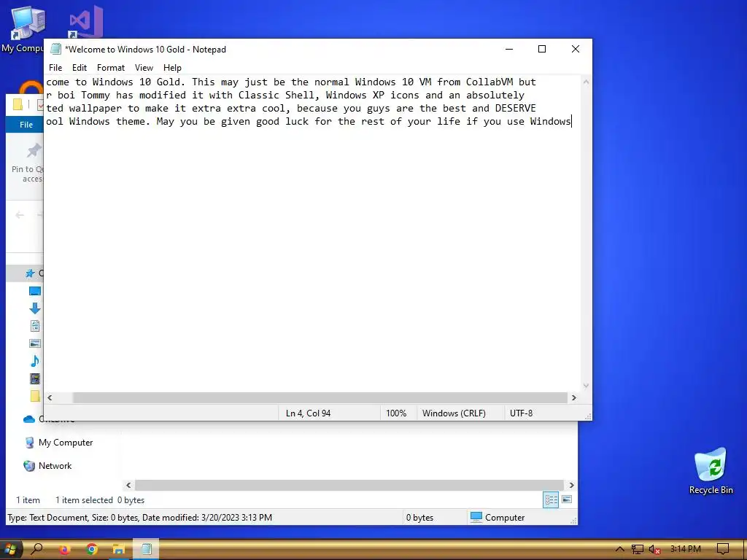Click 'Ln 4, Col 94' in Notepad status bar
The image size is (747, 560).
point(309,413)
